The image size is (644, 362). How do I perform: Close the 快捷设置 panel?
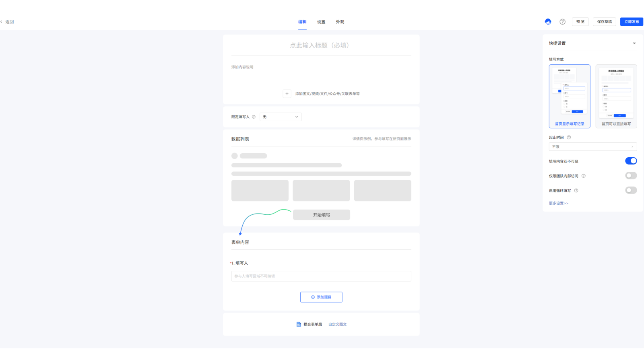634,43
